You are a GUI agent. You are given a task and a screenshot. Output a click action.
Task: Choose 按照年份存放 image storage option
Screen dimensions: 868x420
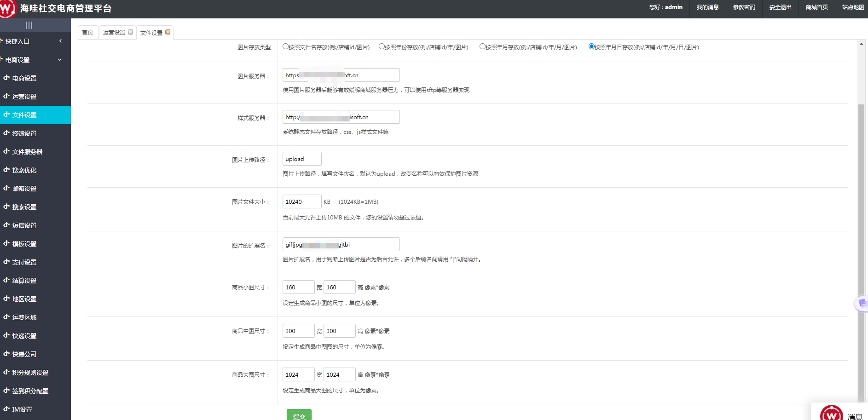[381, 46]
